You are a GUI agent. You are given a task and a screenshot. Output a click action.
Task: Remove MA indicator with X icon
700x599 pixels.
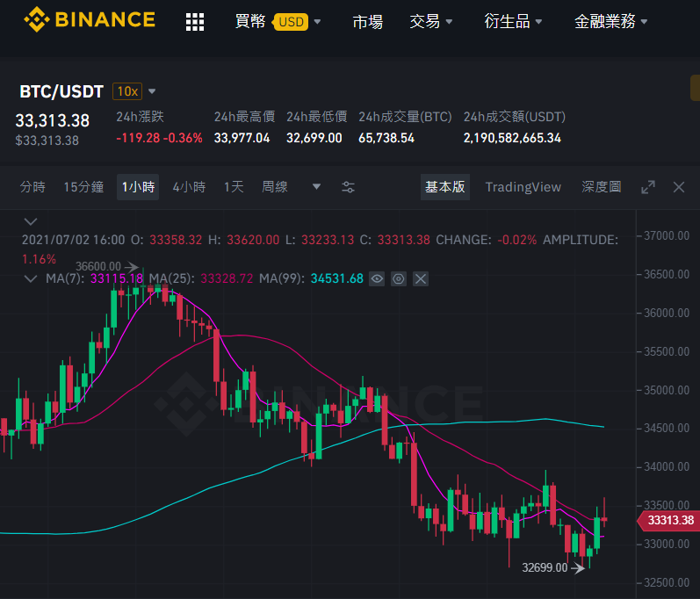click(420, 279)
